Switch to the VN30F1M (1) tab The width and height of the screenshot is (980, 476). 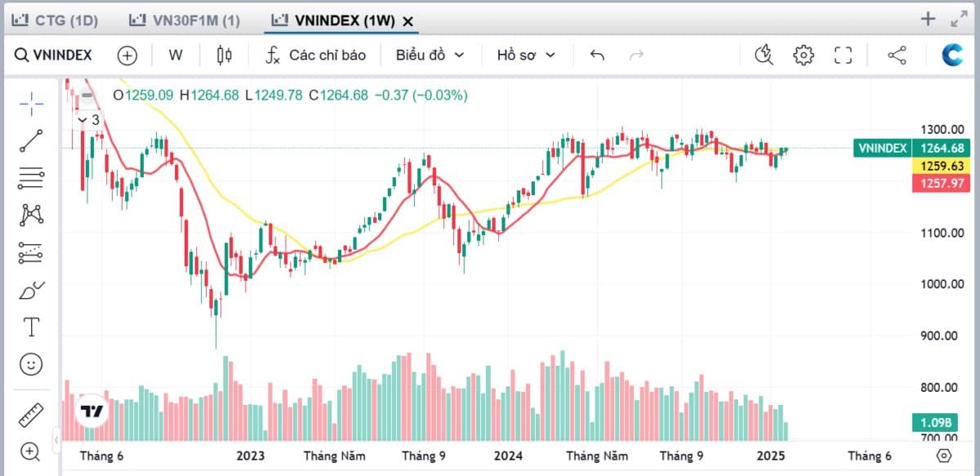[186, 20]
